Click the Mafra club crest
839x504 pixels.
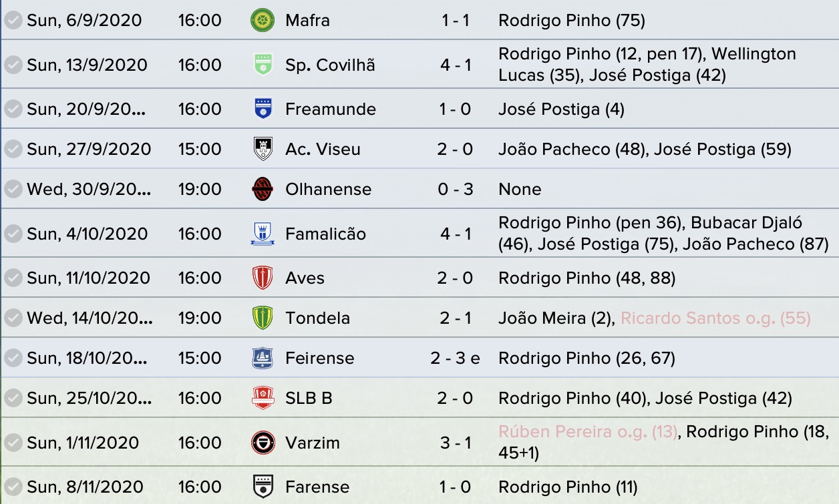[x=263, y=20]
